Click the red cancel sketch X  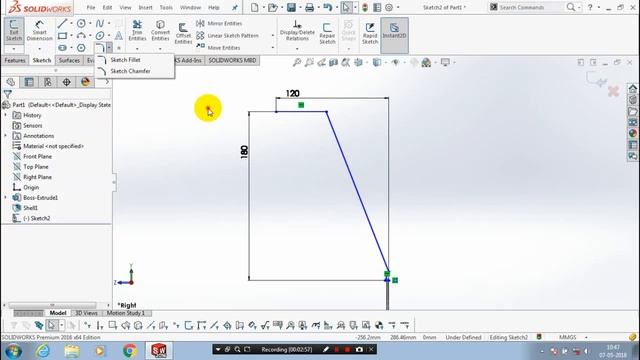613,91
